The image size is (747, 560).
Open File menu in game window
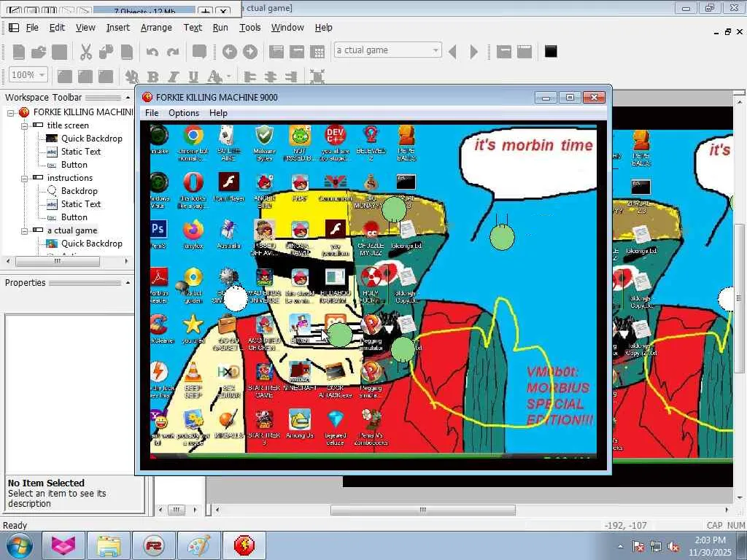152,113
